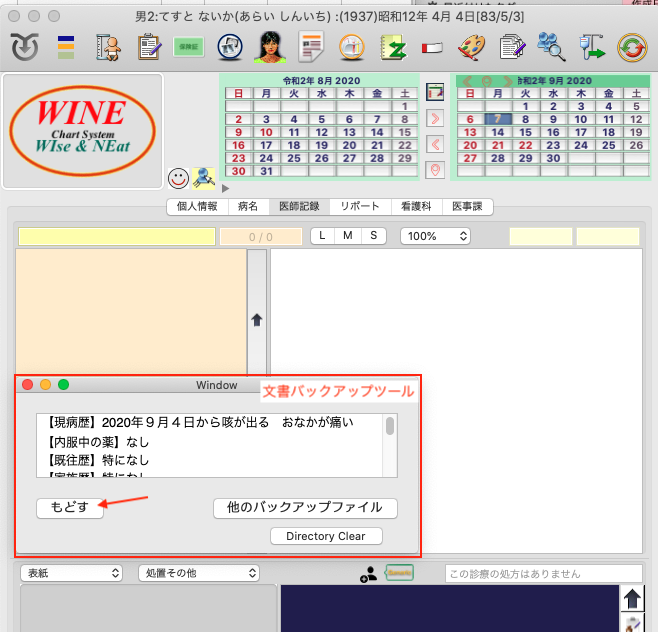Select the S size segment
This screenshot has height=632, width=658.
pos(373,236)
